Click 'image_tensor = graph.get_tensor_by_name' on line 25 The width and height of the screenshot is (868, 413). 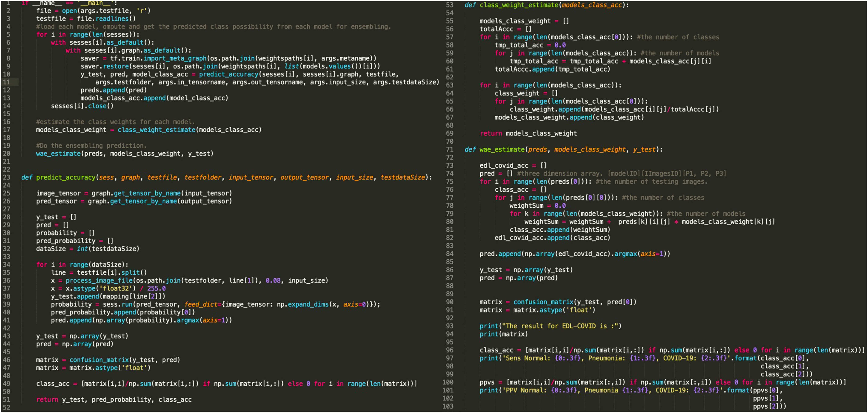(x=134, y=193)
